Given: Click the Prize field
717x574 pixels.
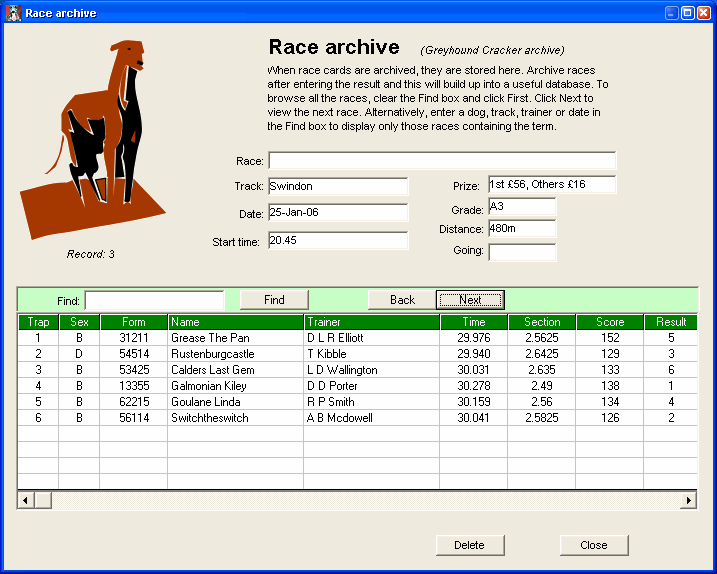Looking at the screenshot, I should click(551, 185).
